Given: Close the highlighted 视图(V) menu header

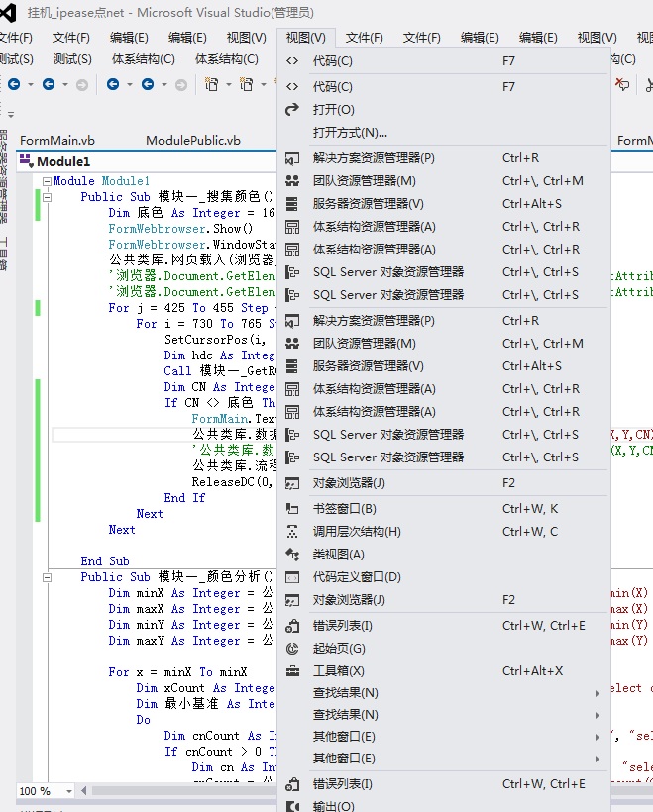Looking at the screenshot, I should click(x=306, y=38).
